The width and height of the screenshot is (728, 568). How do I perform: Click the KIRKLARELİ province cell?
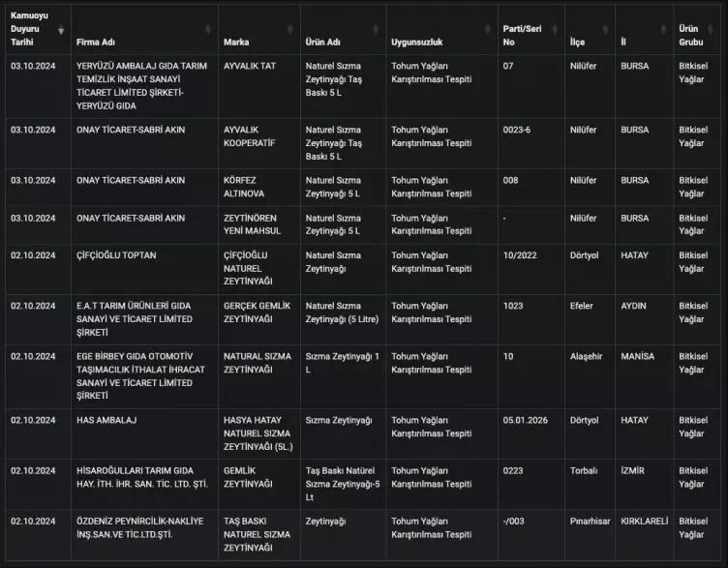click(x=645, y=521)
